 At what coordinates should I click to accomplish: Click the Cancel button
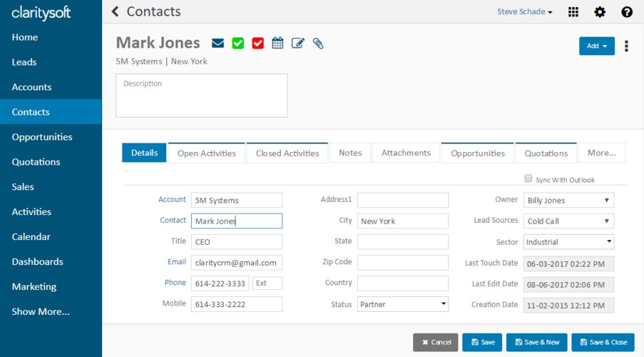coord(436,343)
